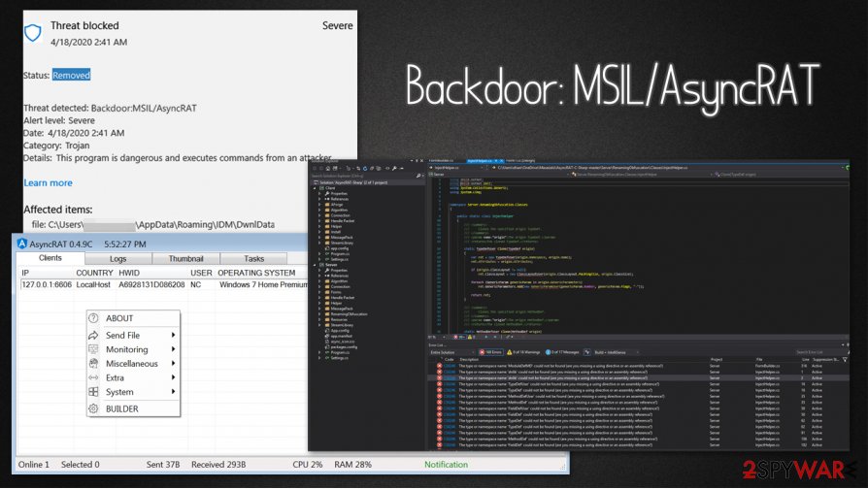This screenshot has height=489, width=868.
Task: Toggle the Errors filter in Error List
Action: pos(490,352)
